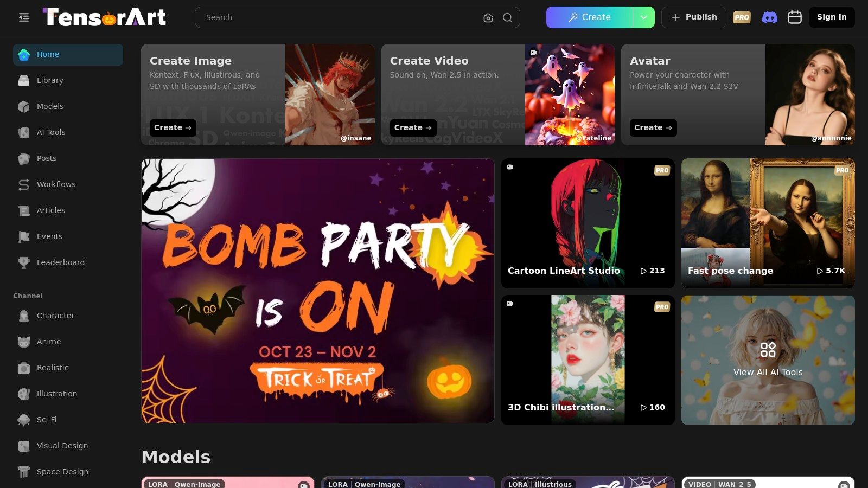Open the Leaderboard page
The height and width of the screenshot is (488, 868).
(x=68, y=262)
